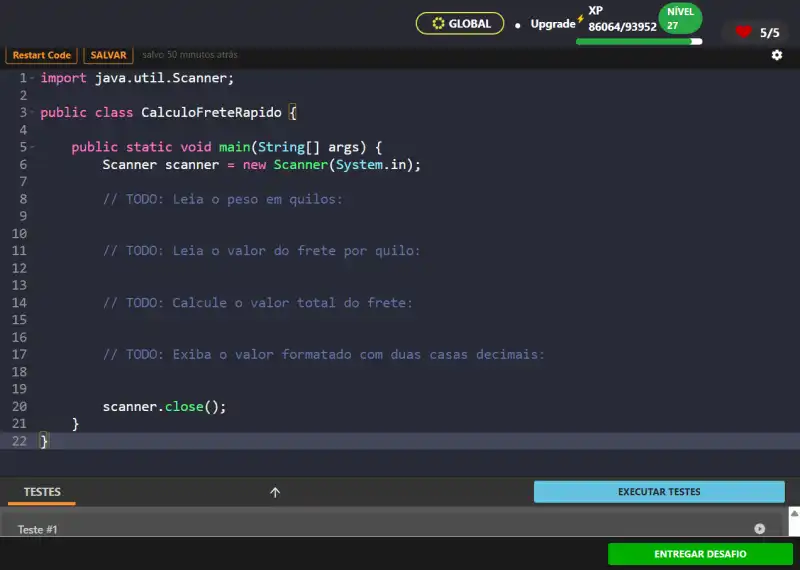800x570 pixels.
Task: Click line number 22 in gutter
Action: pos(19,441)
